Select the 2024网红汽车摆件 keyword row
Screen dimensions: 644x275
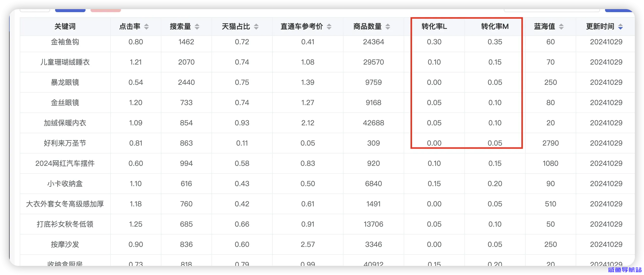pyautogui.click(x=65, y=163)
